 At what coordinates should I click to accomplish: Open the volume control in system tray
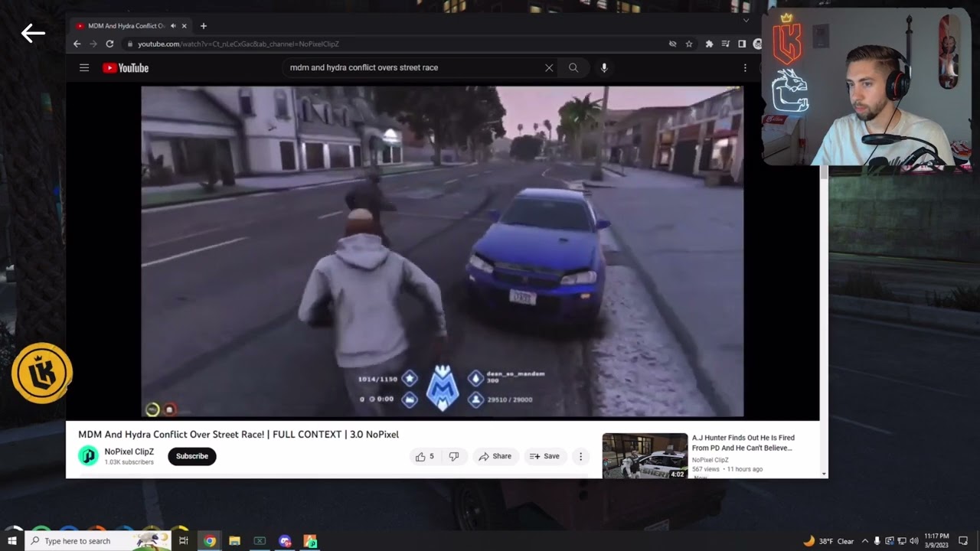pyautogui.click(x=914, y=541)
